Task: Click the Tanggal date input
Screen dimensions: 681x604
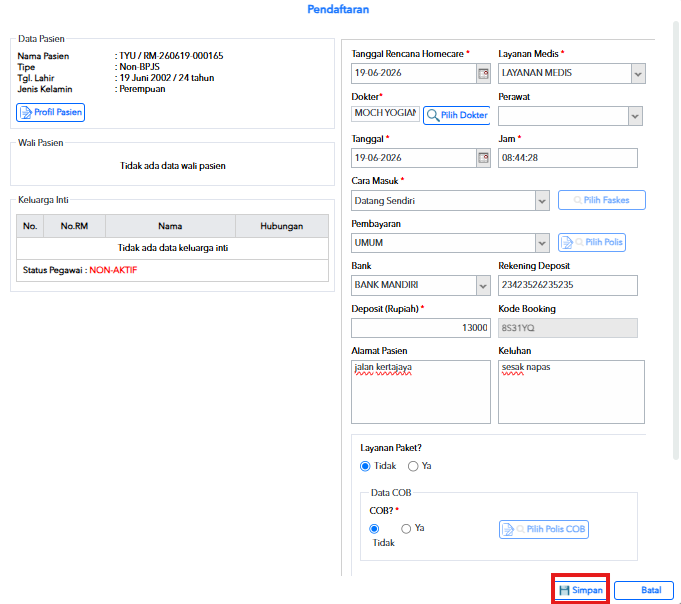Action: pos(414,158)
